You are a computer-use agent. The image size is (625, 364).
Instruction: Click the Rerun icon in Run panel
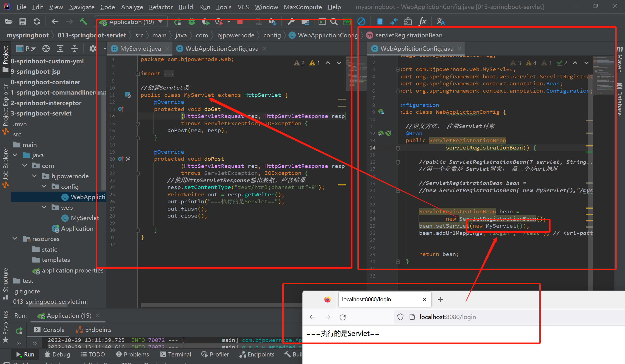pos(19,331)
